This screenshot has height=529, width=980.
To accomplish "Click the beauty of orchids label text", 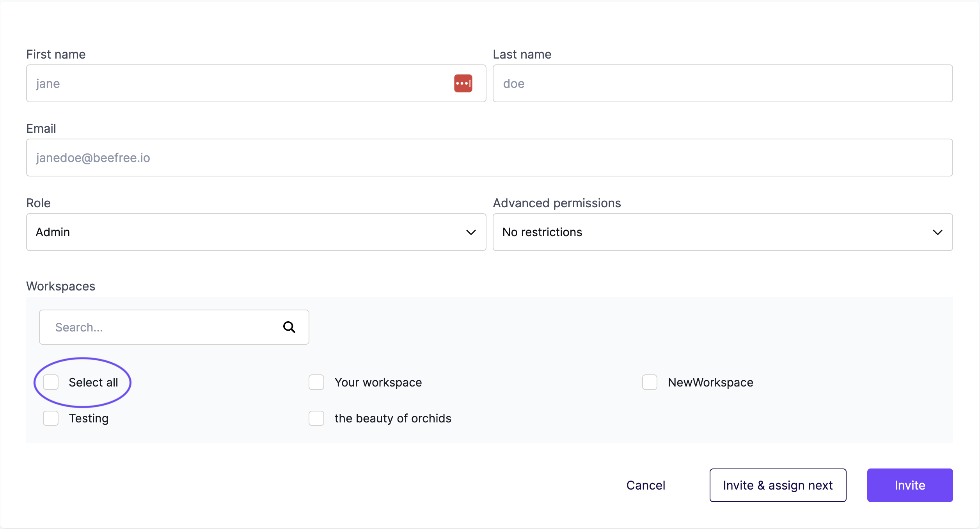I will tap(393, 418).
